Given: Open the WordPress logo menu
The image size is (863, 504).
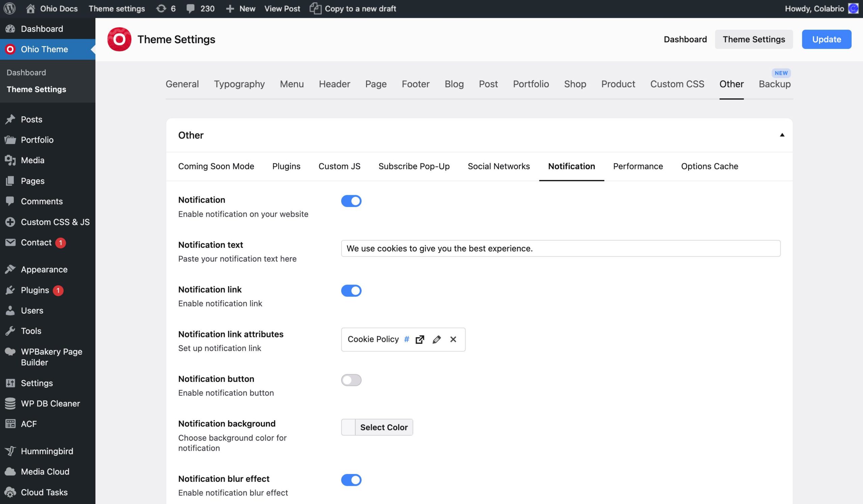Looking at the screenshot, I should (9, 8).
